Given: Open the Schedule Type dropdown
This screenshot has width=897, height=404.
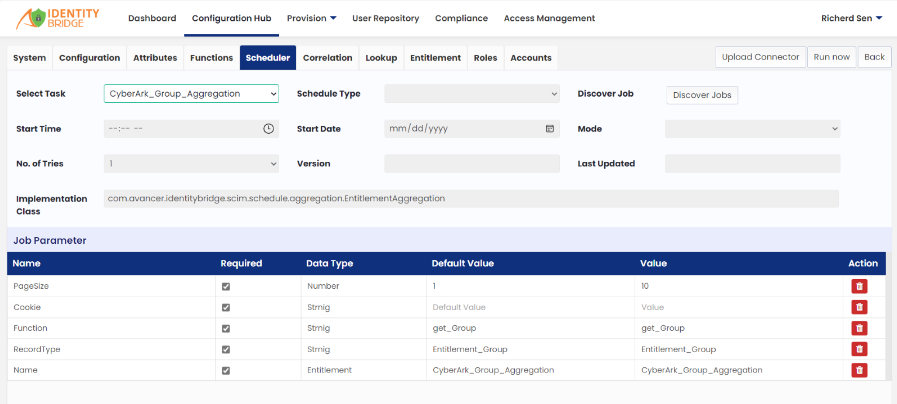Looking at the screenshot, I should (x=472, y=94).
